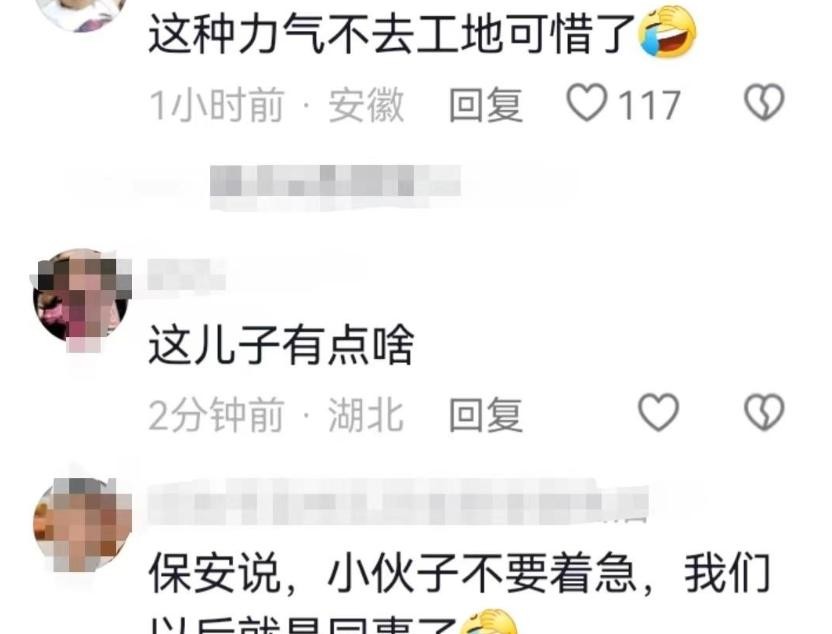Dislike the Hubei comment
The image size is (832, 634).
coord(764,412)
